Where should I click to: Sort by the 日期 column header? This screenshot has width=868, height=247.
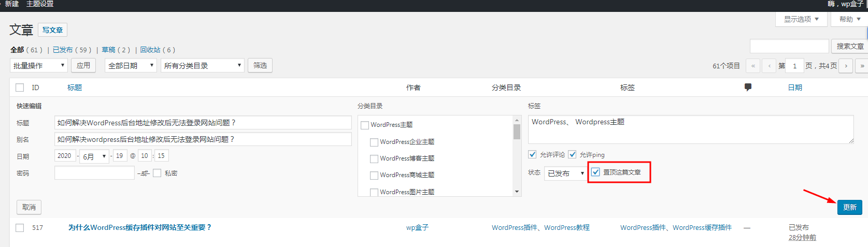(795, 88)
